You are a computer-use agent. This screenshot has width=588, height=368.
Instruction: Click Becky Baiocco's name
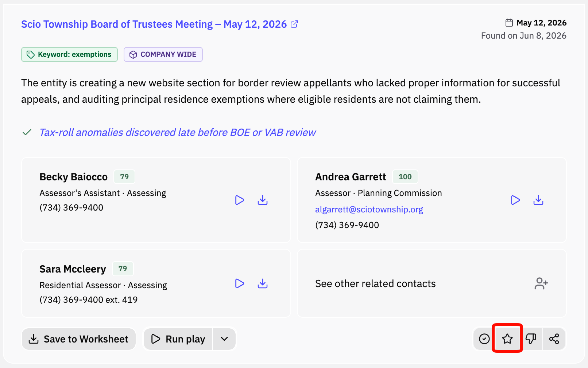74,177
